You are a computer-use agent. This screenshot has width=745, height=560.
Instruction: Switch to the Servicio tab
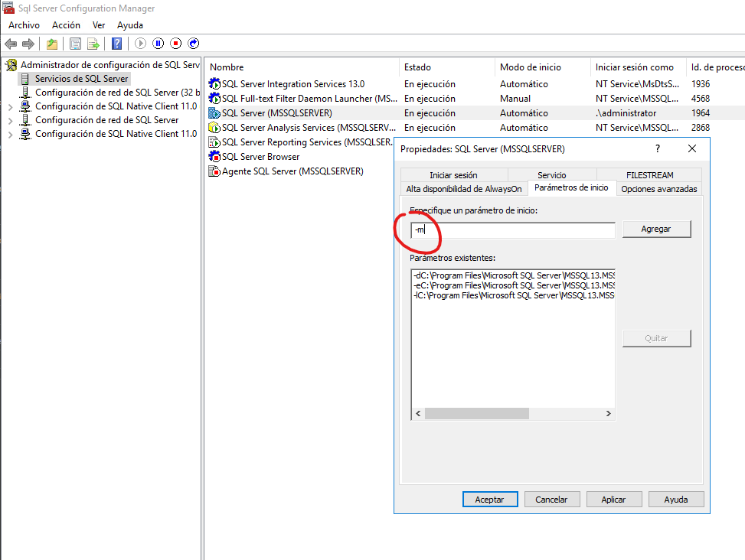pyautogui.click(x=552, y=175)
